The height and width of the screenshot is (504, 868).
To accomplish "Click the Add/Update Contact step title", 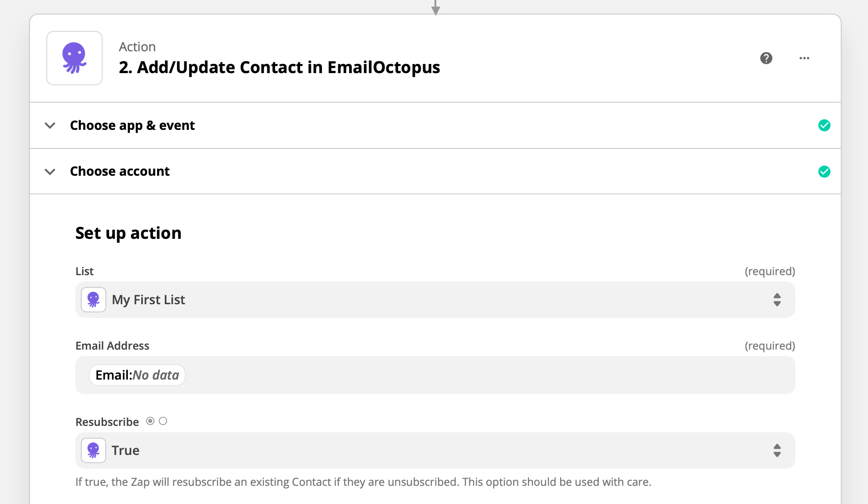I will click(x=279, y=67).
